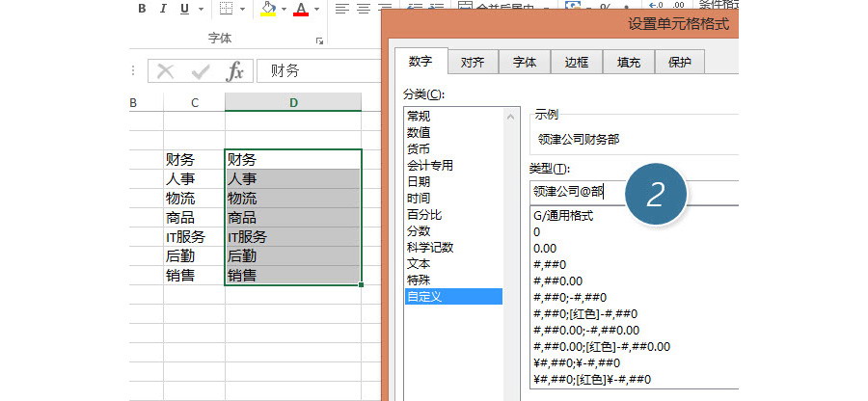Select 日期 category in list
Image resolution: width=868 pixels, height=401 pixels.
tap(453, 181)
